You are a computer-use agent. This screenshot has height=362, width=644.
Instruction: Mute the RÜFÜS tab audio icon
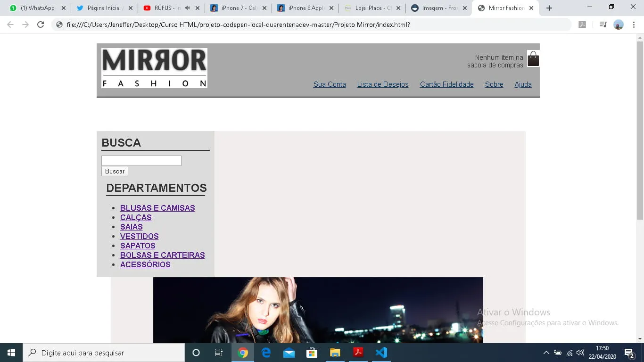coord(187,8)
